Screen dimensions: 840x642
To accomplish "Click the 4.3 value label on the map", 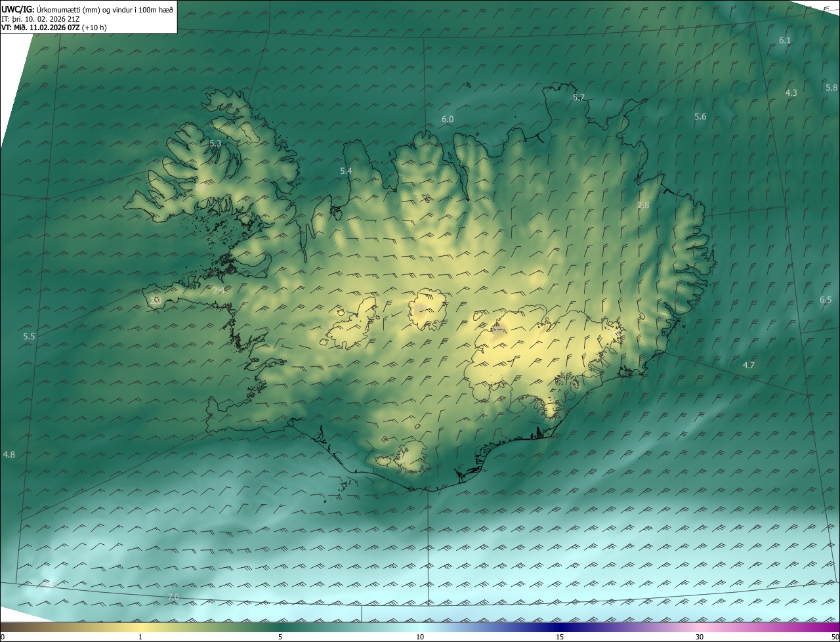I will coord(791,93).
